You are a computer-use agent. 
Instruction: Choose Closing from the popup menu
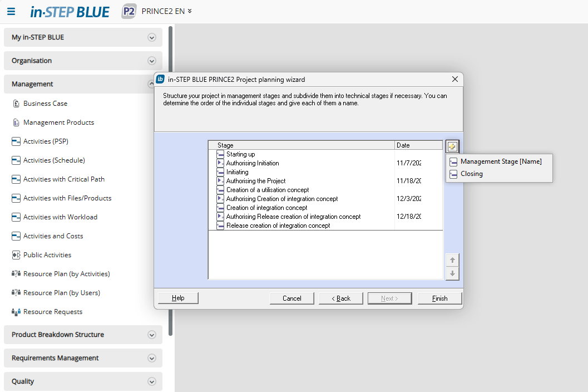click(x=471, y=174)
